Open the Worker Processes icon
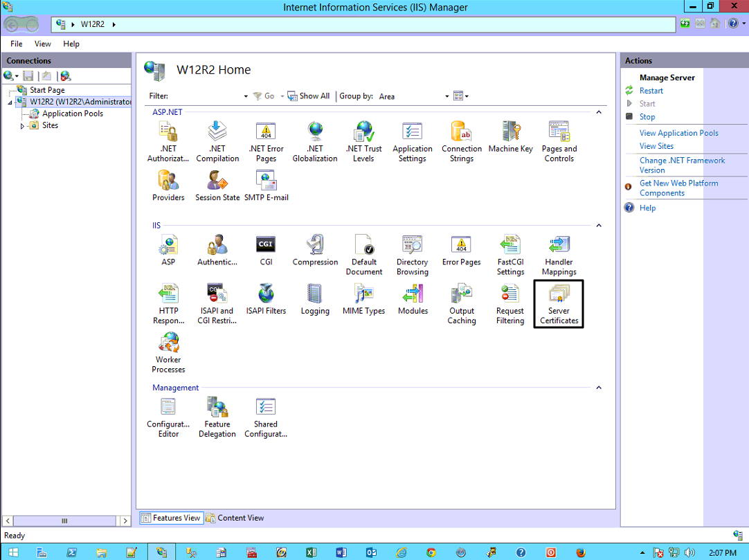The image size is (749, 560). tap(168, 352)
